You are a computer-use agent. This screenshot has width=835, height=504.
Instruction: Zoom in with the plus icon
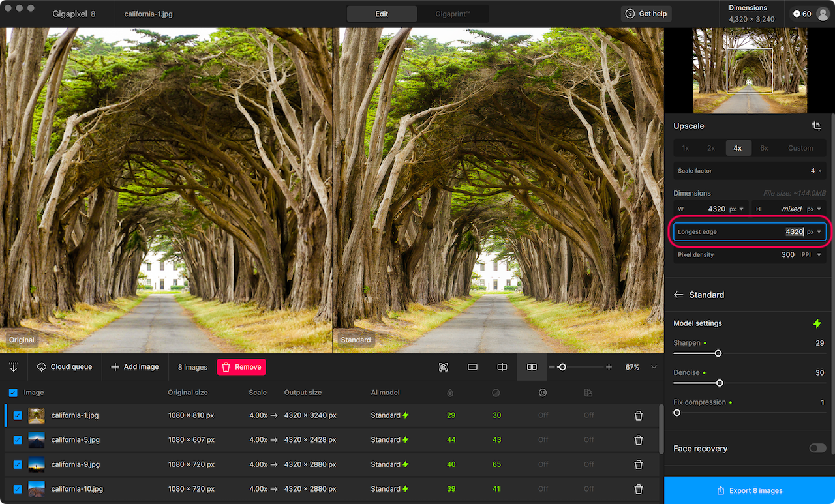(x=609, y=367)
